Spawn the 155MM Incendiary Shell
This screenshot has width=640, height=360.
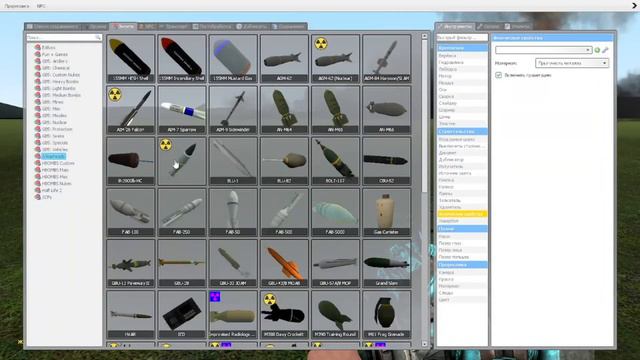click(182, 59)
